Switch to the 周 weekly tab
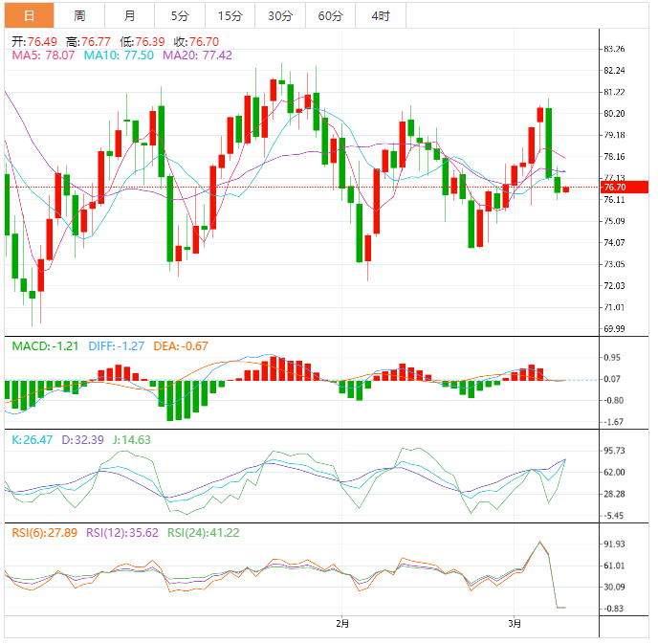Viewport: 658px width, 644px height. coord(79,15)
